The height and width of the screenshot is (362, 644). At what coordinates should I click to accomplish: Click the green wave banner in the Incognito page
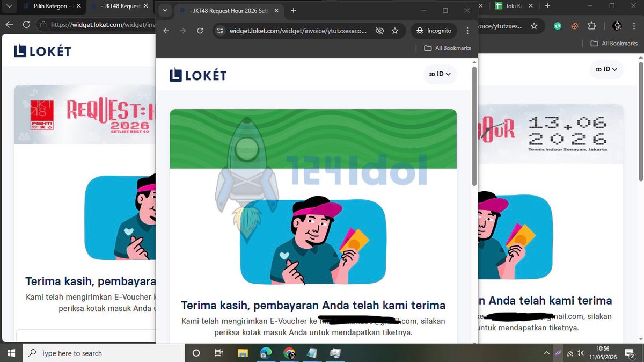point(313,139)
